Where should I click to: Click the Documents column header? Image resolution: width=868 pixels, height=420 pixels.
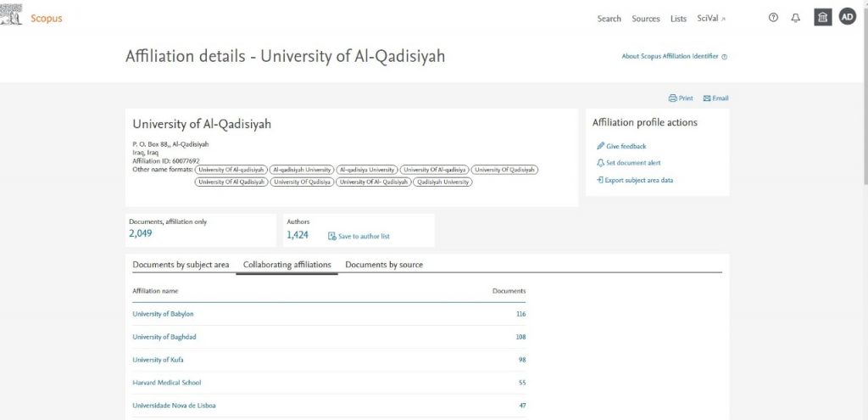(x=509, y=291)
